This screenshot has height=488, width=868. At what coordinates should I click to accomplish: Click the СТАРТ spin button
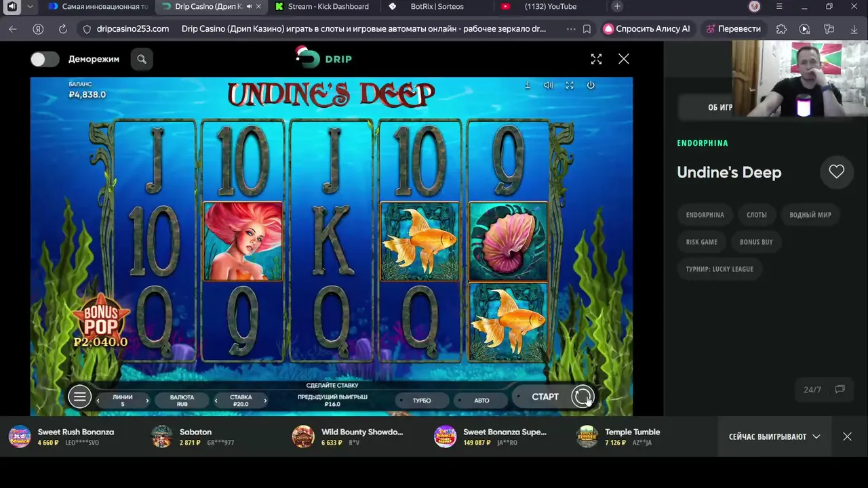pyautogui.click(x=545, y=397)
